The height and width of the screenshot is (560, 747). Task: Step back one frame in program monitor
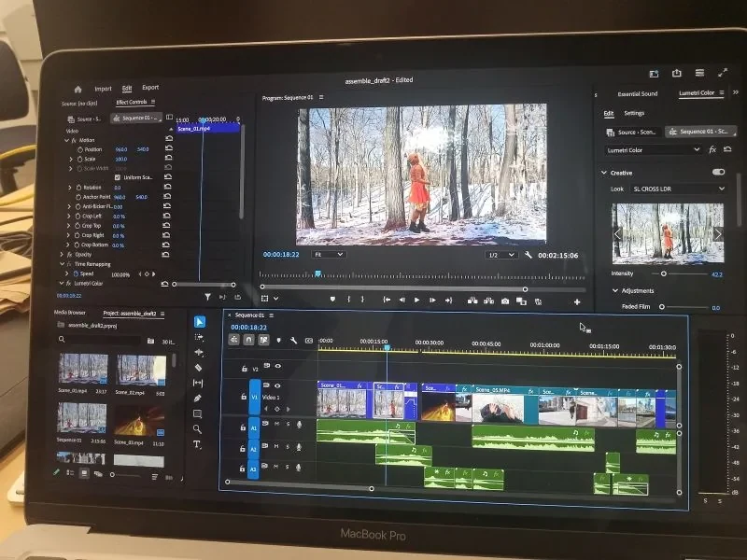pyautogui.click(x=402, y=300)
